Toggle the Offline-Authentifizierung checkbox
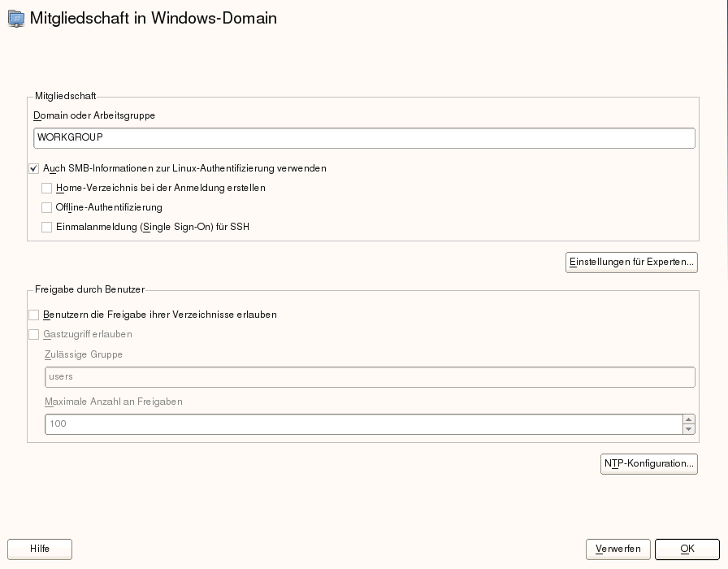The width and height of the screenshot is (728, 569). point(47,207)
